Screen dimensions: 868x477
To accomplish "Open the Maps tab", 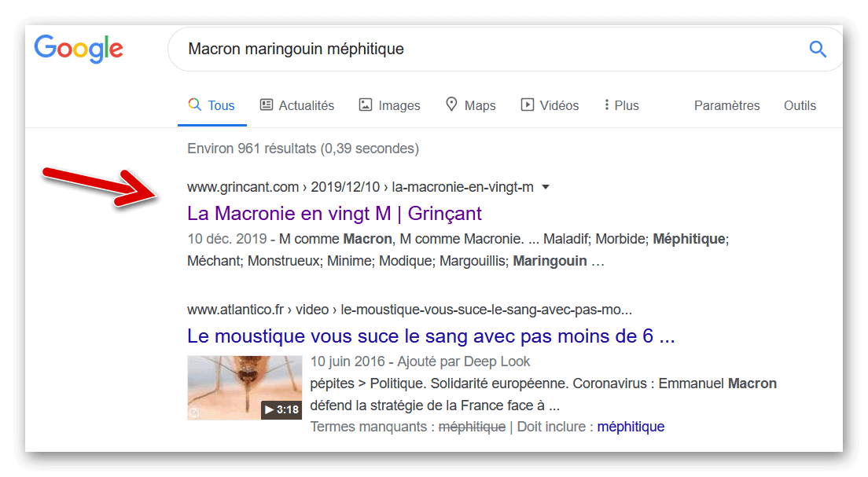I will tap(471, 105).
